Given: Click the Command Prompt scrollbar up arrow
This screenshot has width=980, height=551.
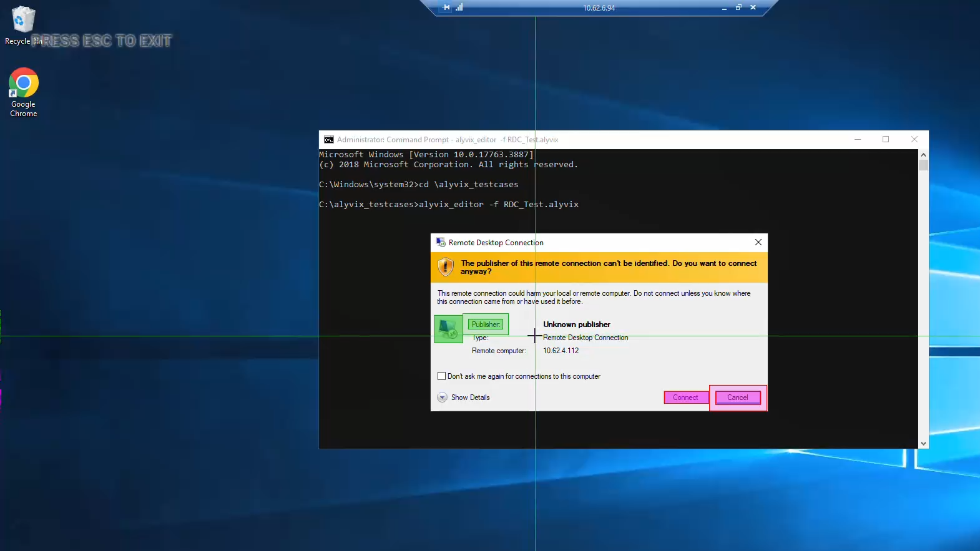Looking at the screenshot, I should 924,154.
